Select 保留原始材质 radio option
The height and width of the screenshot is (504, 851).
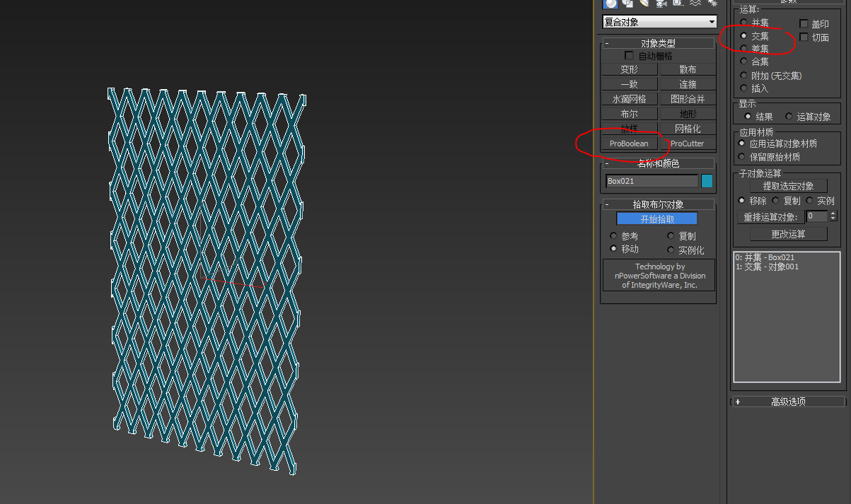click(x=742, y=157)
